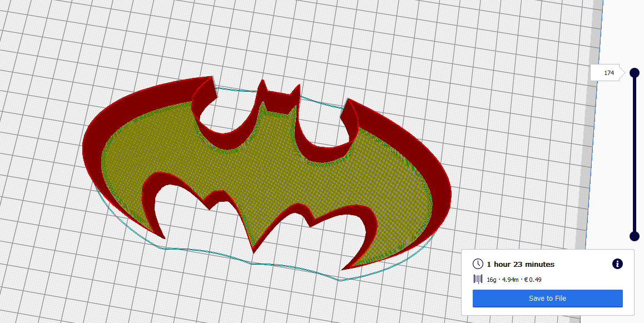Screen dimensions: 644x323
Task: Select the top handle of the layer slider
Action: (x=634, y=72)
